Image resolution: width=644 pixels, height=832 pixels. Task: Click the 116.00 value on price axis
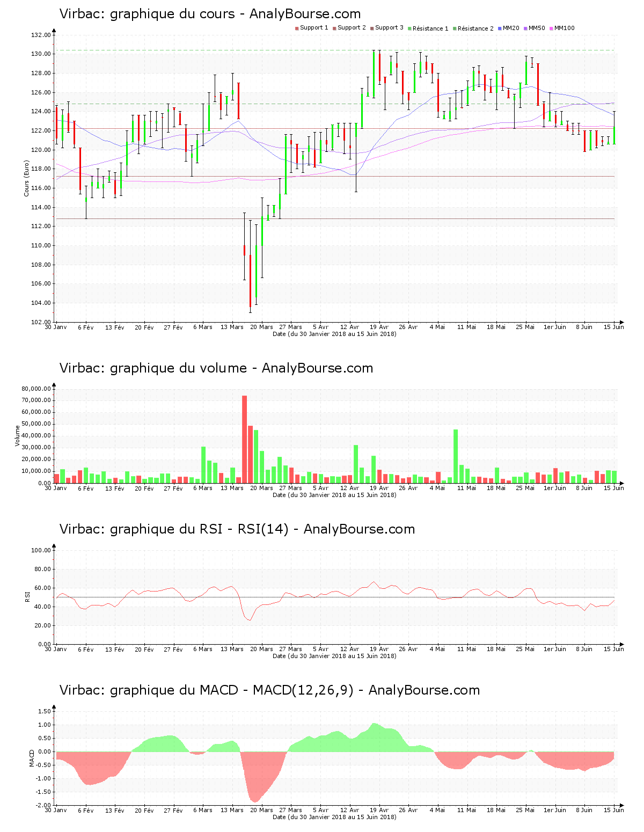41,188
